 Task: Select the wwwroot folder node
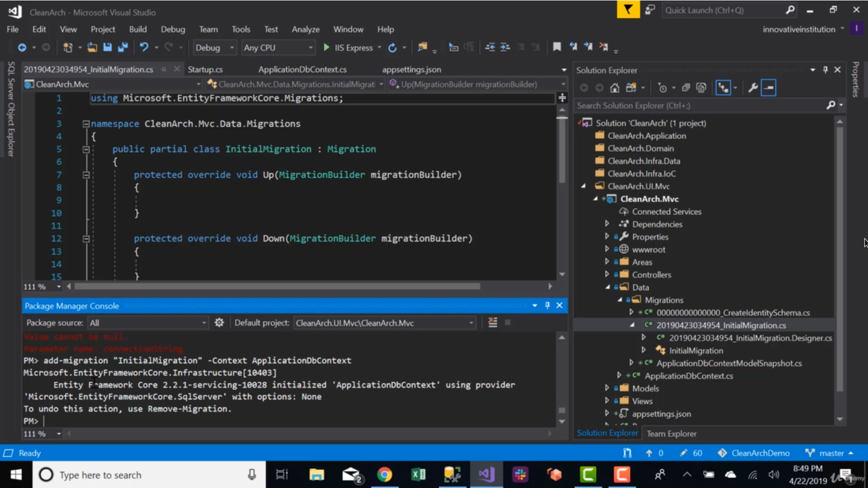click(648, 249)
